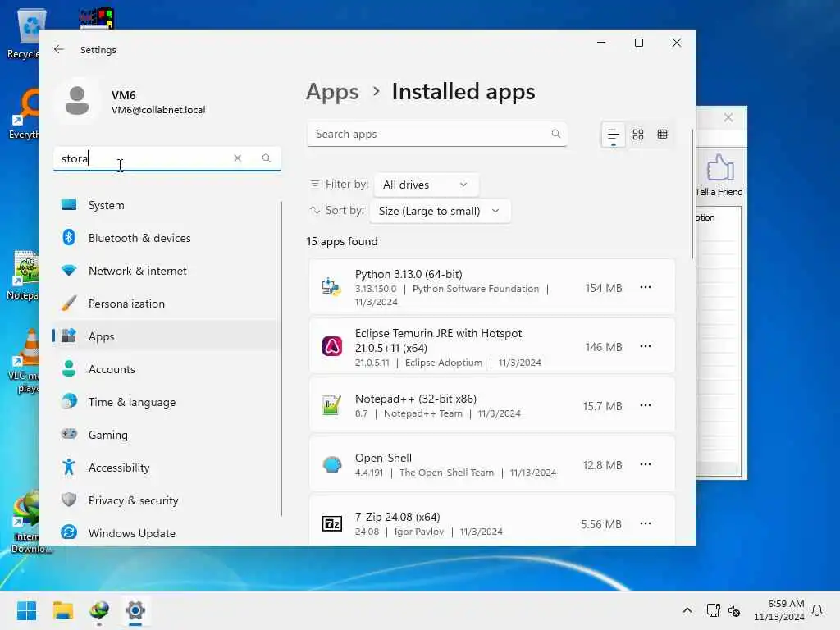Screen dimensions: 840x630
Task: Open more options for Notepad++
Action: click(646, 405)
